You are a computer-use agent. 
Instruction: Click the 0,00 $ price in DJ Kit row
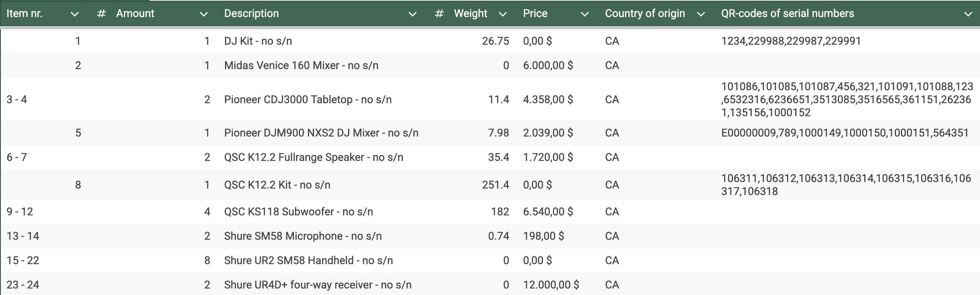click(537, 41)
